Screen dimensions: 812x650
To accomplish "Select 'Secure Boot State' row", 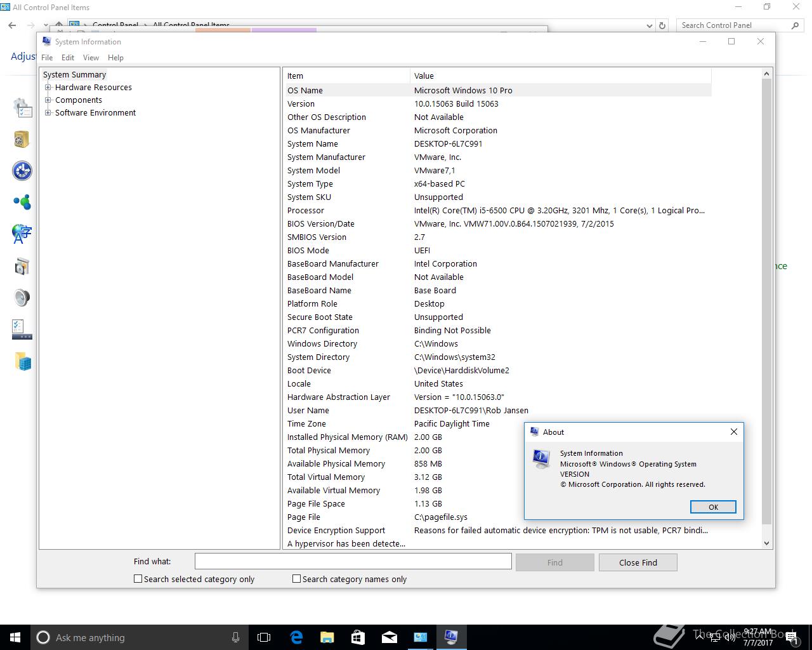I will coord(497,317).
